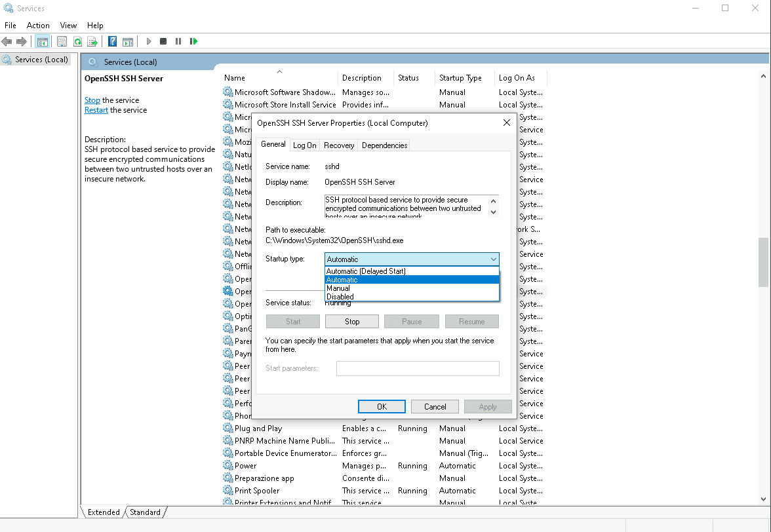This screenshot has width=771, height=532.
Task: Toggle the Show/Hide Console Tree icon
Action: tap(42, 42)
